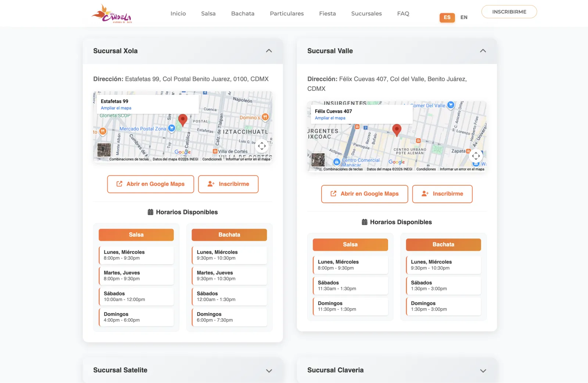Click calendar icon beside Xola Horarios Disponibles
Image resolution: width=588 pixels, height=383 pixels.
150,212
